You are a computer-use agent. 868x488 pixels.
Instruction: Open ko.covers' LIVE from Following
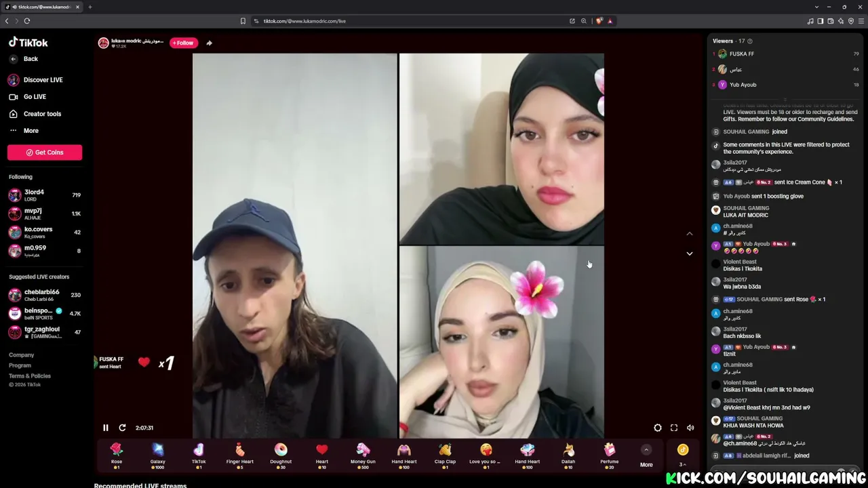click(45, 232)
